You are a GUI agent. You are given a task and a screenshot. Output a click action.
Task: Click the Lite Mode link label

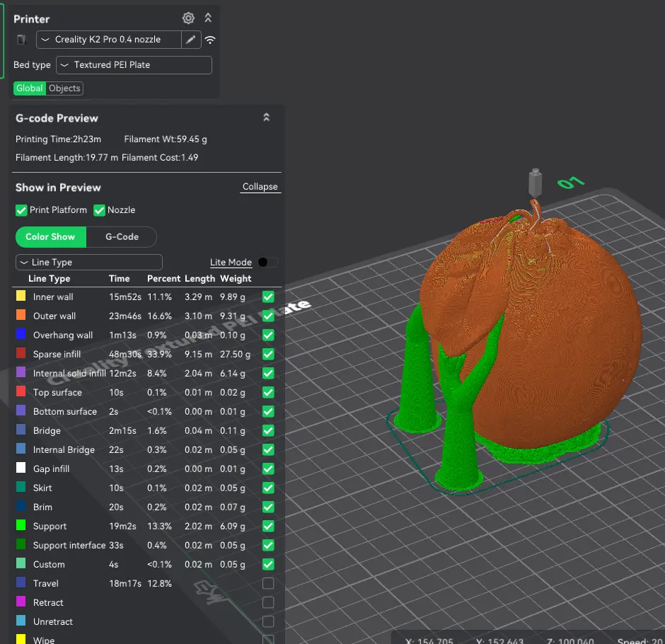point(231,262)
